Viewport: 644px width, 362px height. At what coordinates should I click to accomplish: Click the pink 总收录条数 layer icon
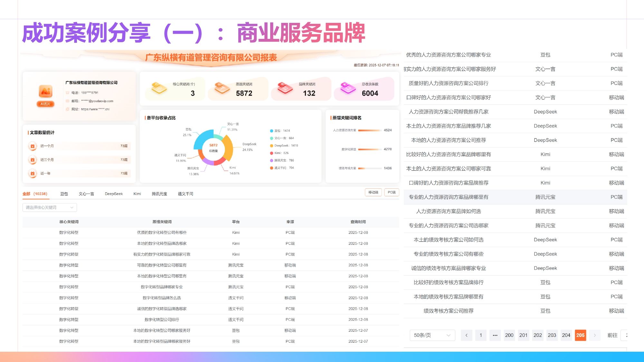348,88
